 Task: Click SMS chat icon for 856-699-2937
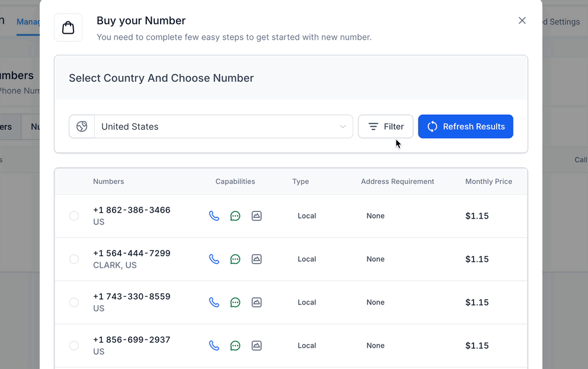[x=235, y=345]
